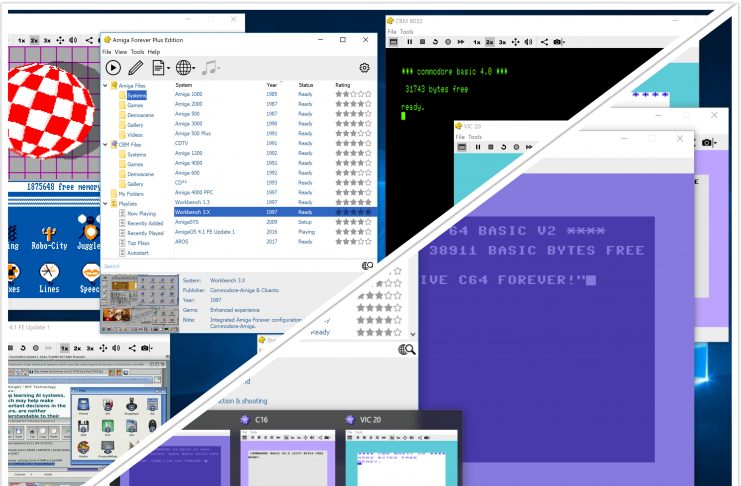
Task: Click fast-forward in VIC 20 toolbar
Action: 529,147
